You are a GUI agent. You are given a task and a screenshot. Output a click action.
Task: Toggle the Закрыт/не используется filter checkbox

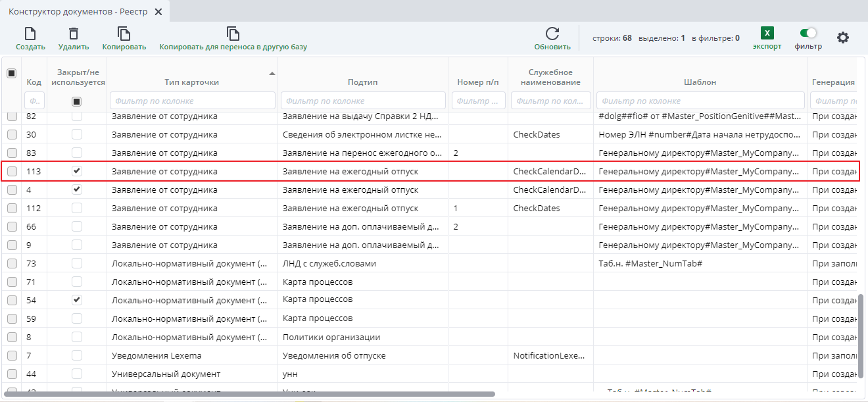[77, 101]
